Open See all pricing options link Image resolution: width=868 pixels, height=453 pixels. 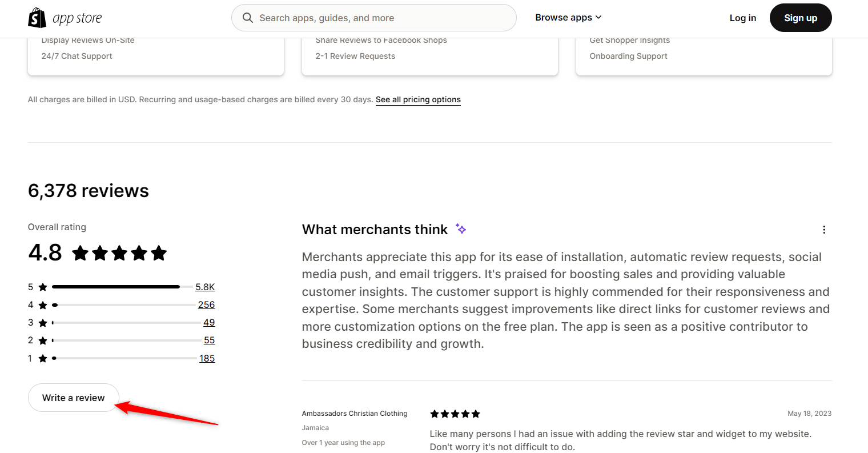click(418, 99)
